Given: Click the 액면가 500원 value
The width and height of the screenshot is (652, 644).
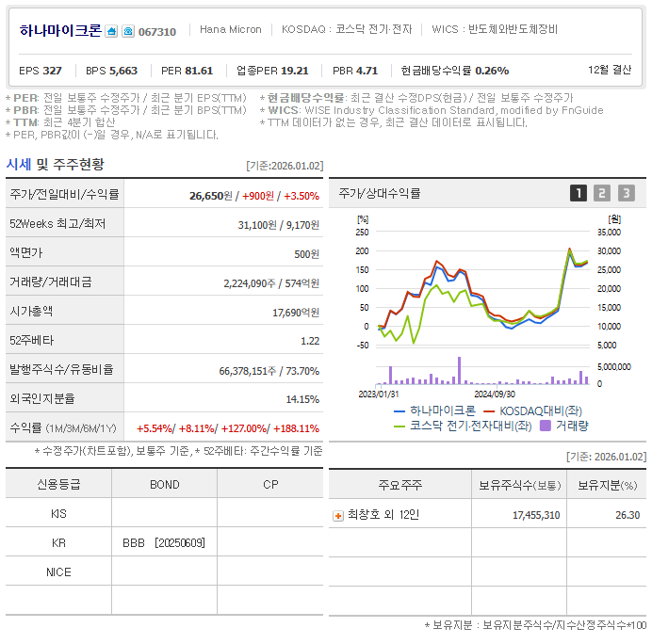Looking at the screenshot, I should tap(306, 254).
